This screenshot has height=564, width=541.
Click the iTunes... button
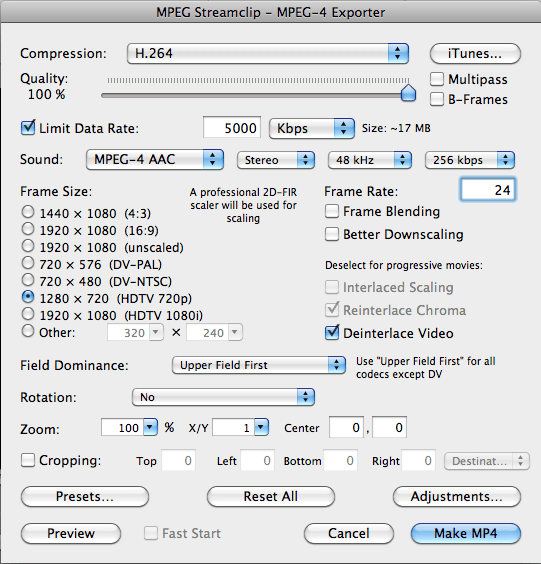click(475, 54)
